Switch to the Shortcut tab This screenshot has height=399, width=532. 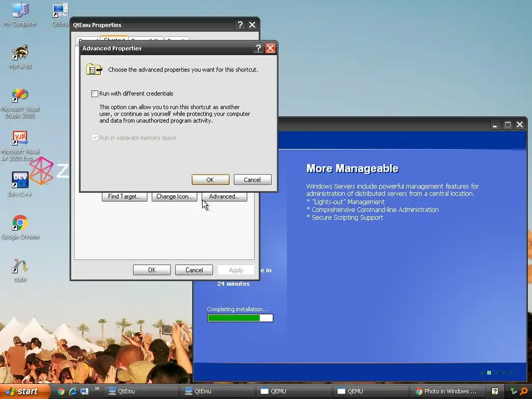[x=114, y=38]
